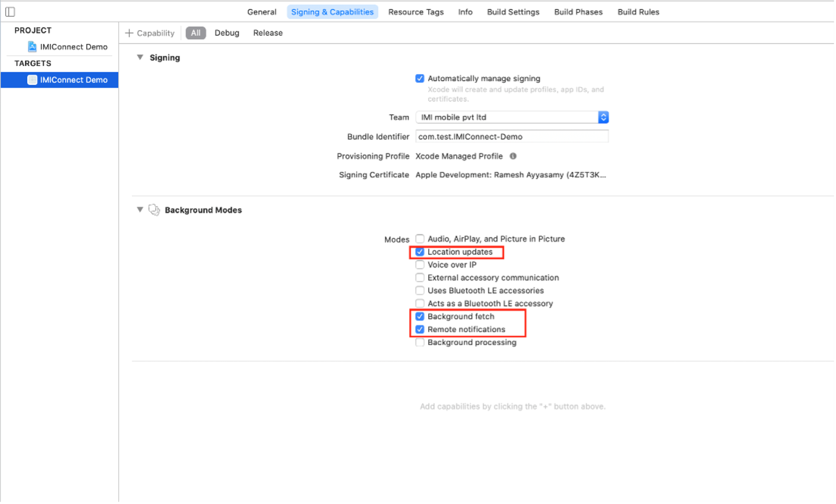Enable Background processing mode
This screenshot has height=504, width=836.
420,343
